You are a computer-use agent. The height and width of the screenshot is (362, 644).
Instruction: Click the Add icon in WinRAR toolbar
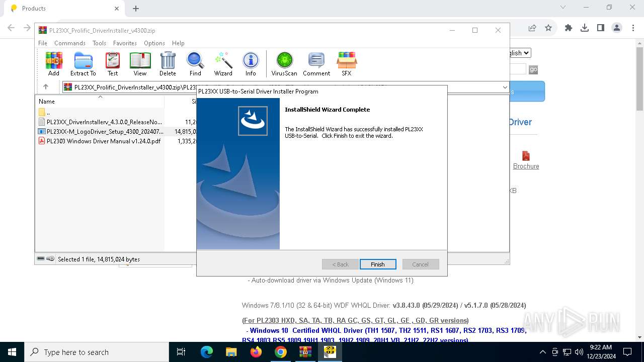tap(54, 64)
